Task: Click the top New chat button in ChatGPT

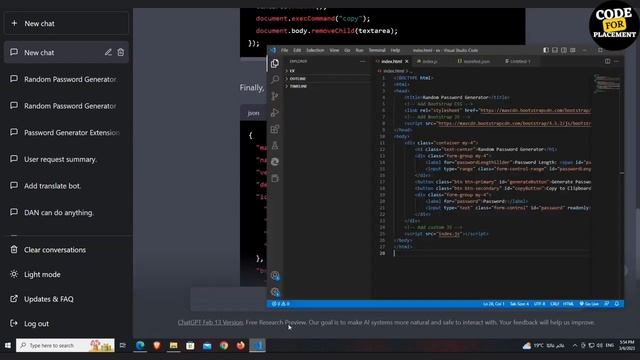Action: click(66, 23)
